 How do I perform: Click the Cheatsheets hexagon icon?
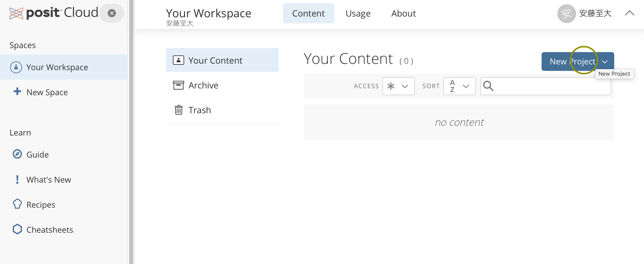click(17, 229)
